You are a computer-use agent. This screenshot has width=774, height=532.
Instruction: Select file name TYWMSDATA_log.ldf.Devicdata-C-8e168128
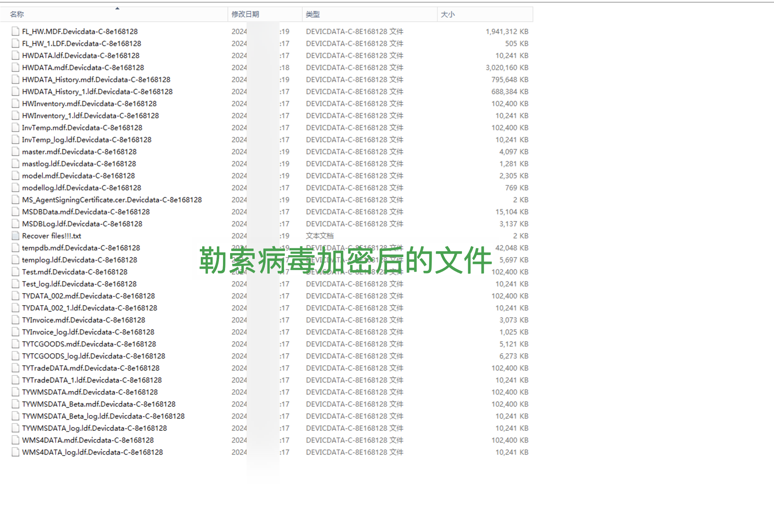94,428
